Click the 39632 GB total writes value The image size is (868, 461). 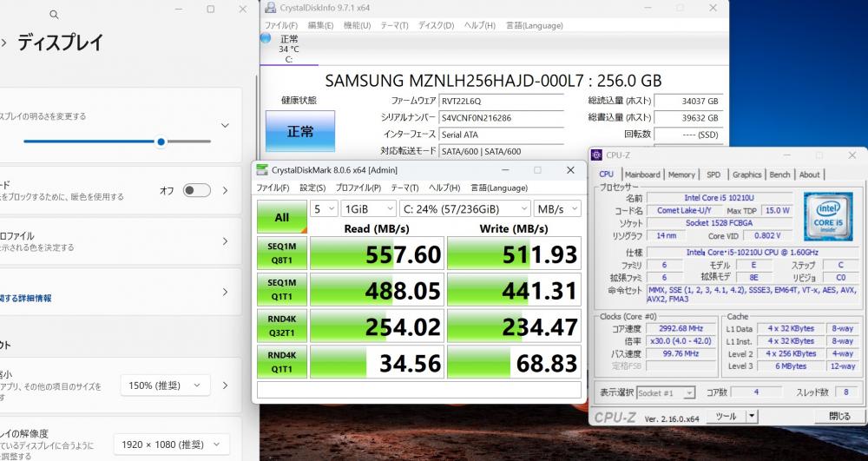tap(688, 118)
